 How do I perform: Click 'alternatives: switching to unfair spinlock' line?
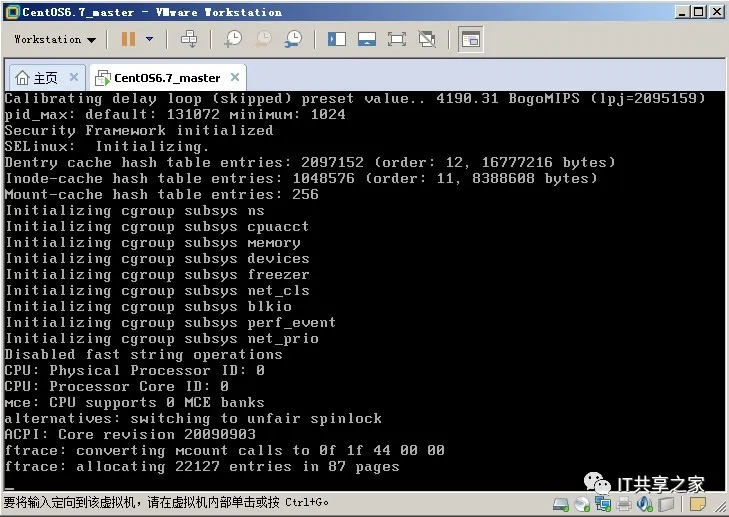coord(193,418)
